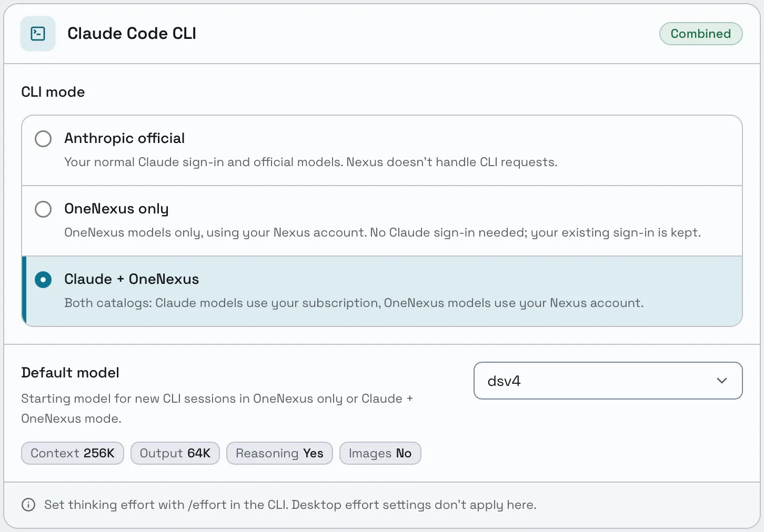Select the Claude + OneNexus radio button
764x532 pixels.
pyautogui.click(x=43, y=280)
